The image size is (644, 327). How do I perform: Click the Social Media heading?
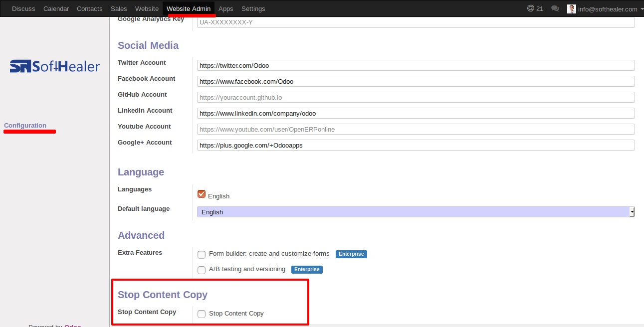(148, 45)
